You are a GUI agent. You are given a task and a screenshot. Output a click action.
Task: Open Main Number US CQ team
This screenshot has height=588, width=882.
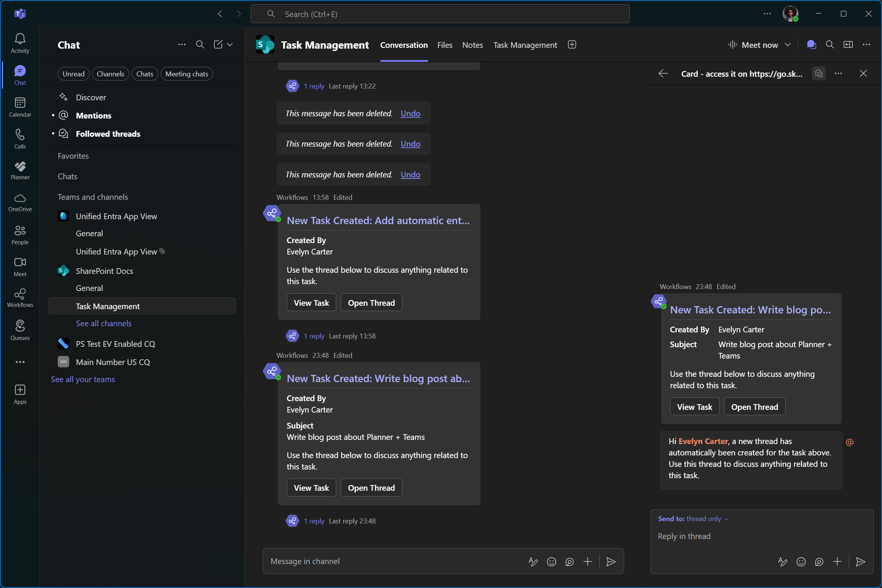click(x=113, y=362)
